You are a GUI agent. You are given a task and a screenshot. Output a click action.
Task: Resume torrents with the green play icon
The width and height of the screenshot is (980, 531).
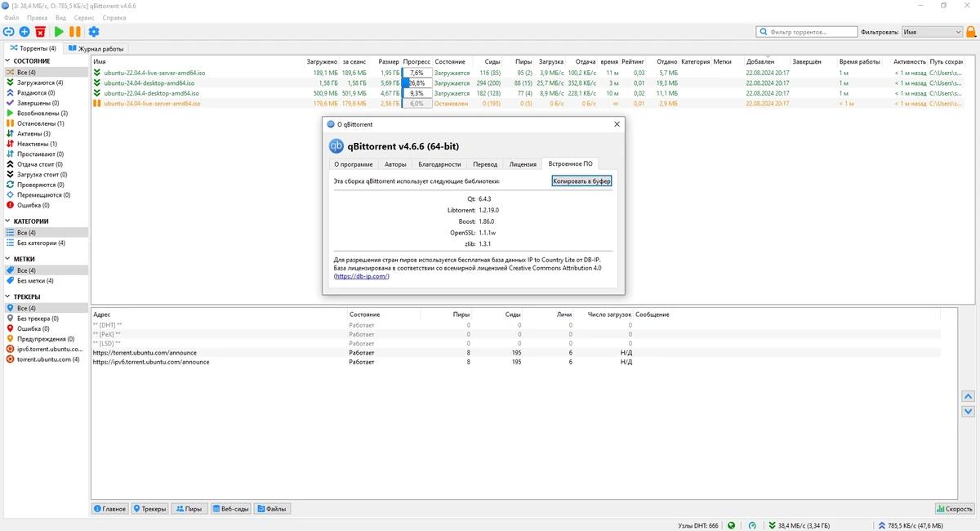59,32
